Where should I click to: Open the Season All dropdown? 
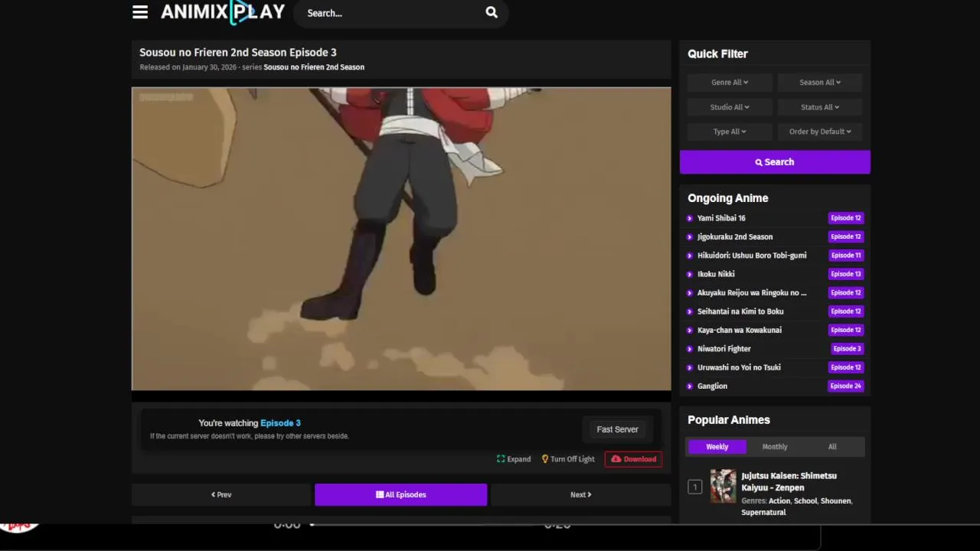point(820,83)
